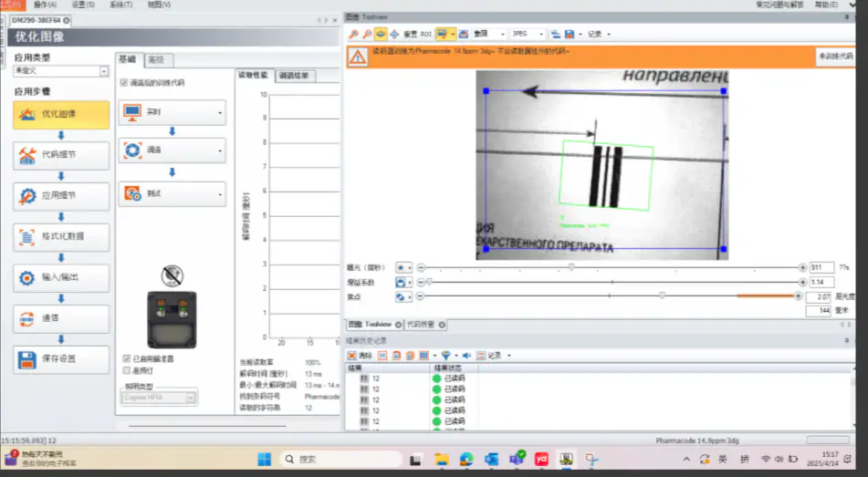Enable the 高频灯 checkbox
The height and width of the screenshot is (477, 868).
click(x=127, y=370)
